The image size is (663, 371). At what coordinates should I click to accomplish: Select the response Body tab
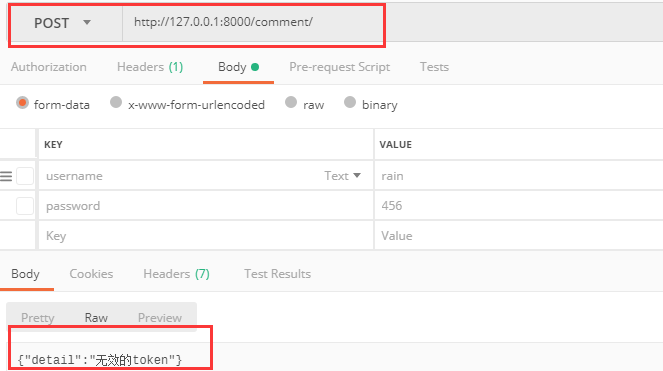[25, 274]
